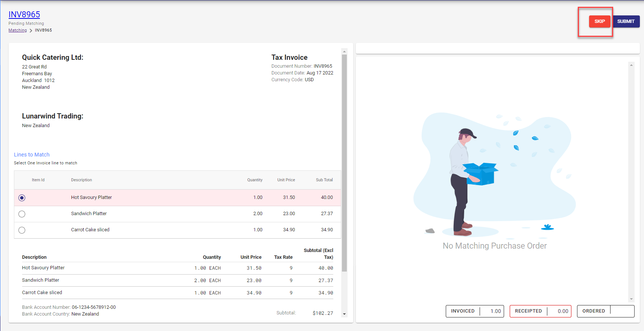Click Carrot Cake sliced in lines to match

pyautogui.click(x=90, y=230)
